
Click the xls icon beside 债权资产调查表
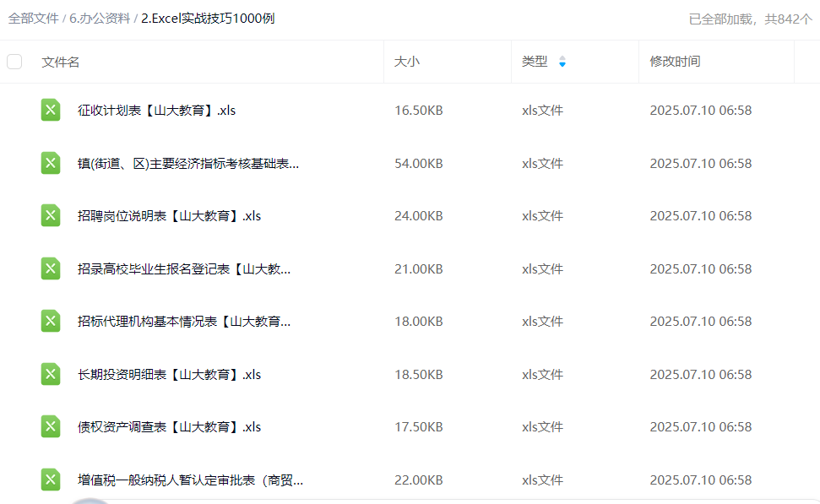pyautogui.click(x=51, y=427)
